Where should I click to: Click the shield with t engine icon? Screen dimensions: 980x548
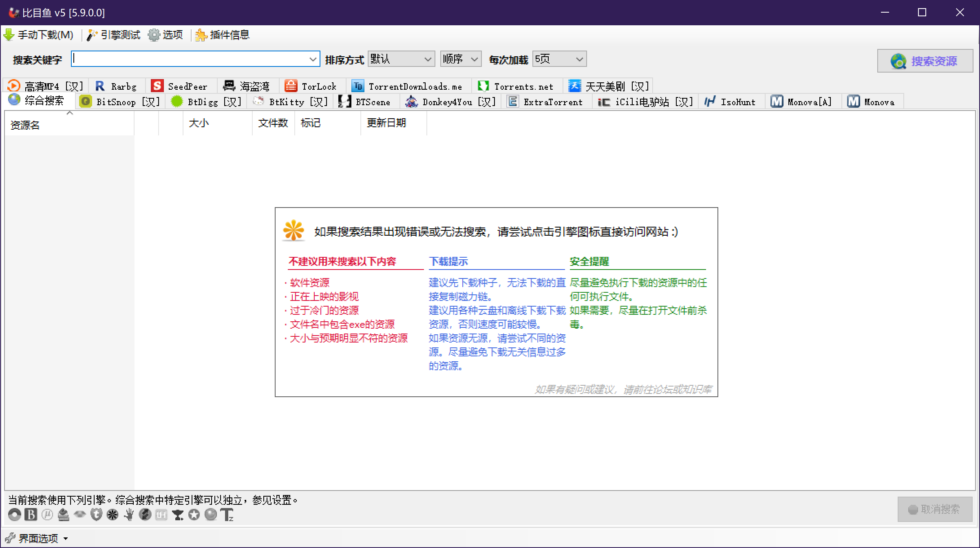coord(96,515)
